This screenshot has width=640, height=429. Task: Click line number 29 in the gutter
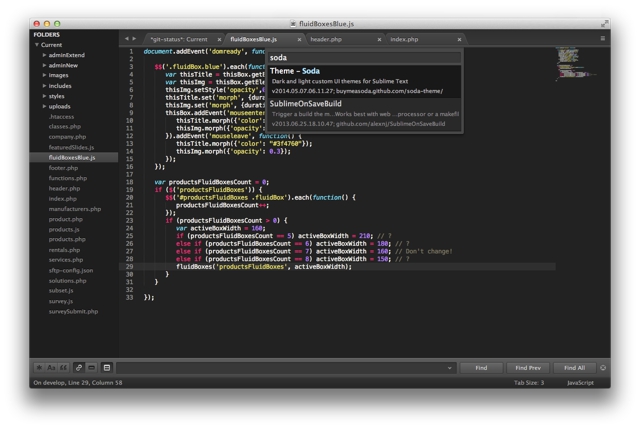click(129, 267)
